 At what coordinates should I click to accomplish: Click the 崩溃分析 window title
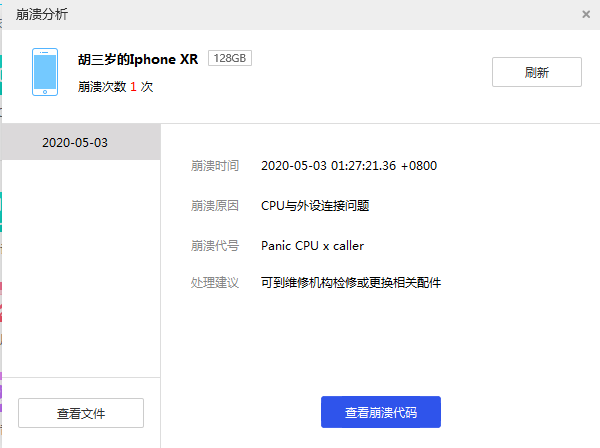(x=43, y=14)
